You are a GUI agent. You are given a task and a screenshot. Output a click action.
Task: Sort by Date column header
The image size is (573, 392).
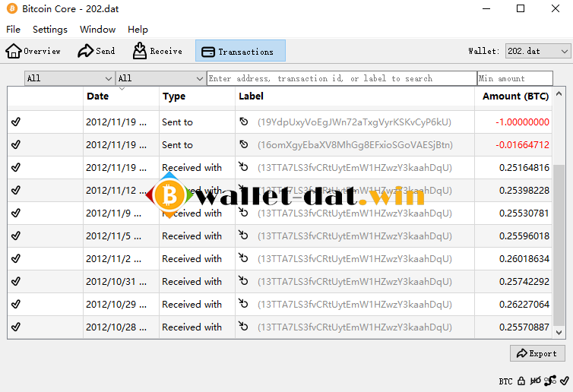121,96
